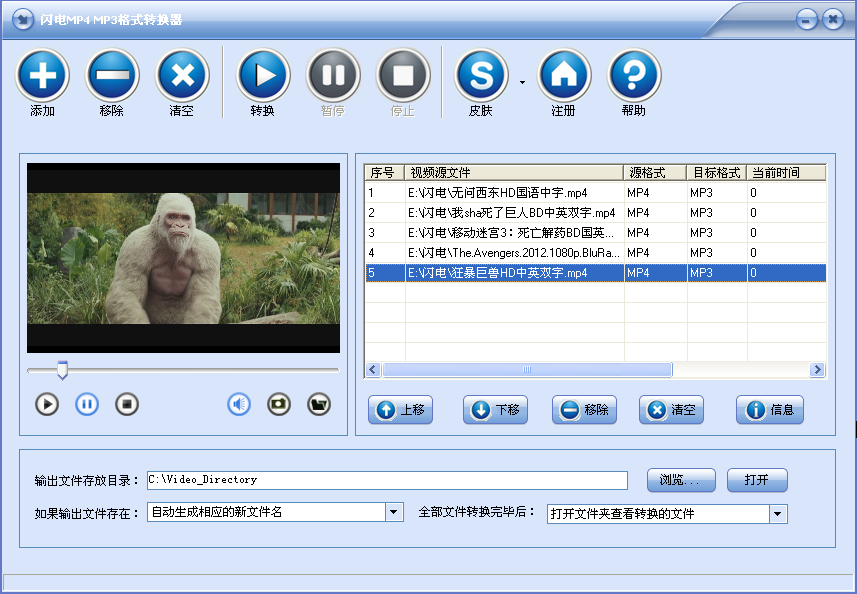
Task: Select row 无问西东HD国语中字.mp4
Action: [595, 193]
